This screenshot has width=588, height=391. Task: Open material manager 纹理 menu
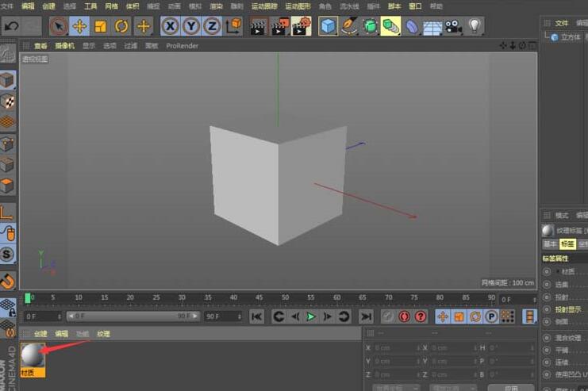tap(103, 334)
